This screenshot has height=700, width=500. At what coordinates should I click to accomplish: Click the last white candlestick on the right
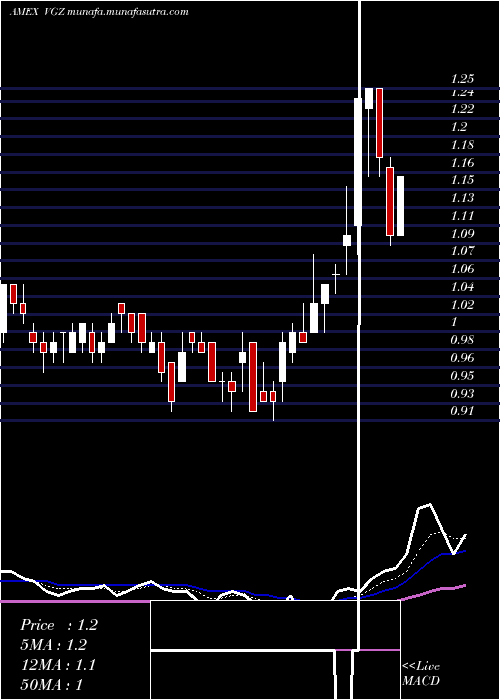[400, 206]
